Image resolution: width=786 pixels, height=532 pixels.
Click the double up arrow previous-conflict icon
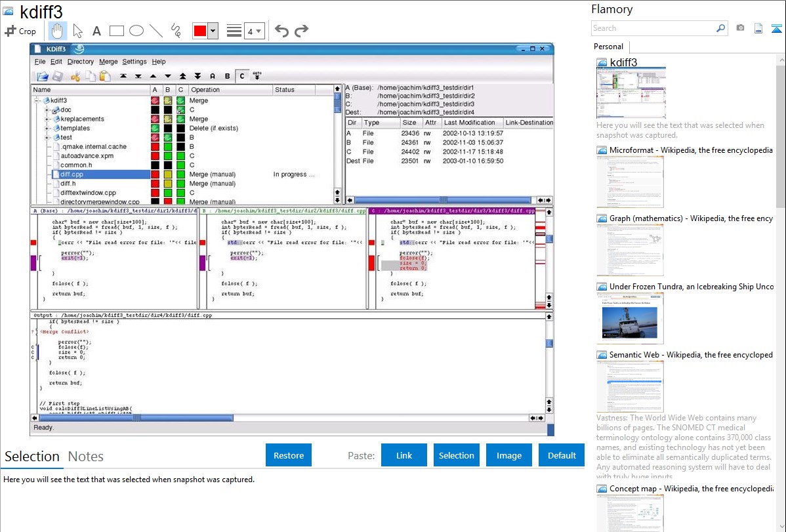(x=183, y=76)
